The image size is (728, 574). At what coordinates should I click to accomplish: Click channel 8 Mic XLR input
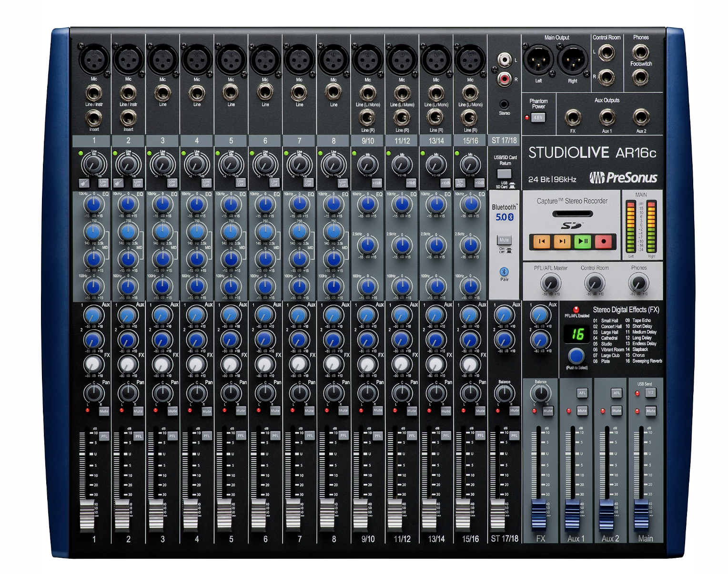pos(334,60)
